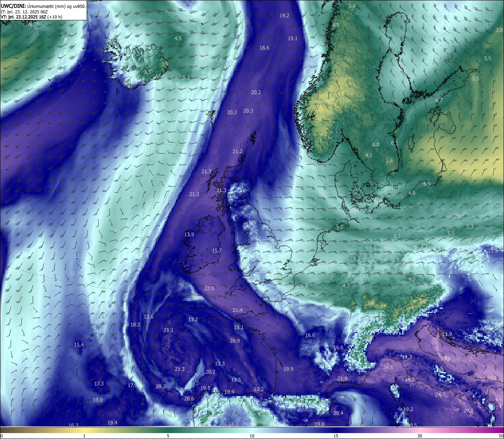Screen dimensions: 504x439
Task: Click the 22.0 value on the map
Action: tap(209, 289)
